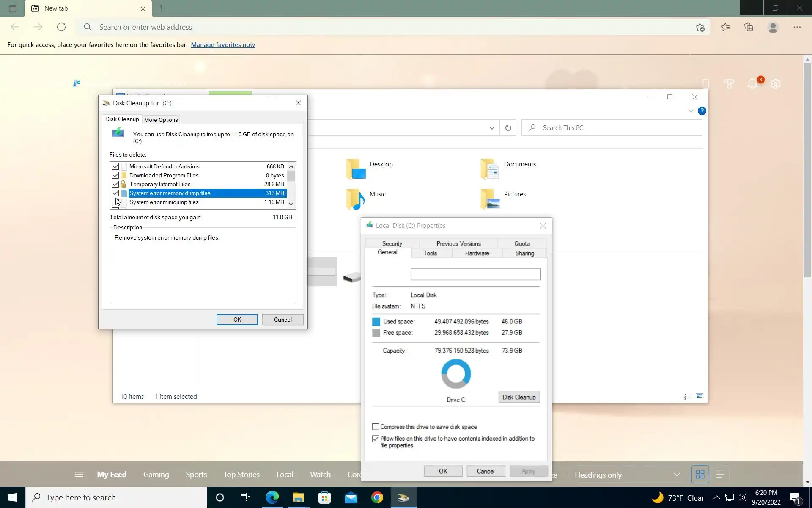Switch to the large icons view
This screenshot has width=812, height=508.
(700, 396)
